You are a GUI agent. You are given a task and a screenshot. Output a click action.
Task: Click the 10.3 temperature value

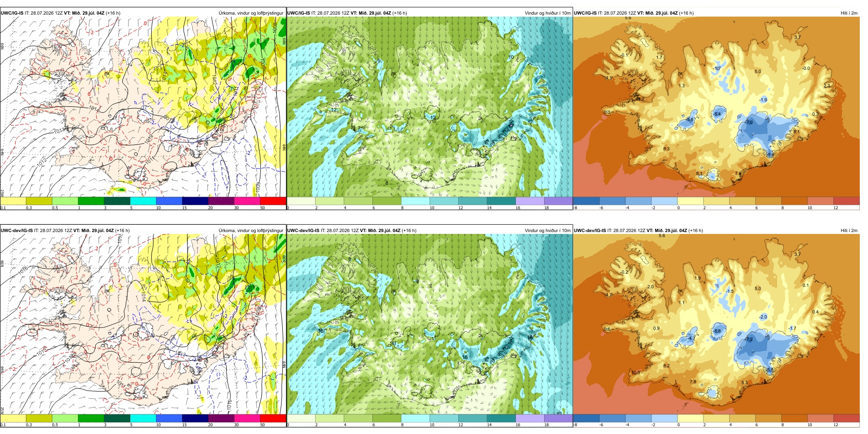[635, 373]
